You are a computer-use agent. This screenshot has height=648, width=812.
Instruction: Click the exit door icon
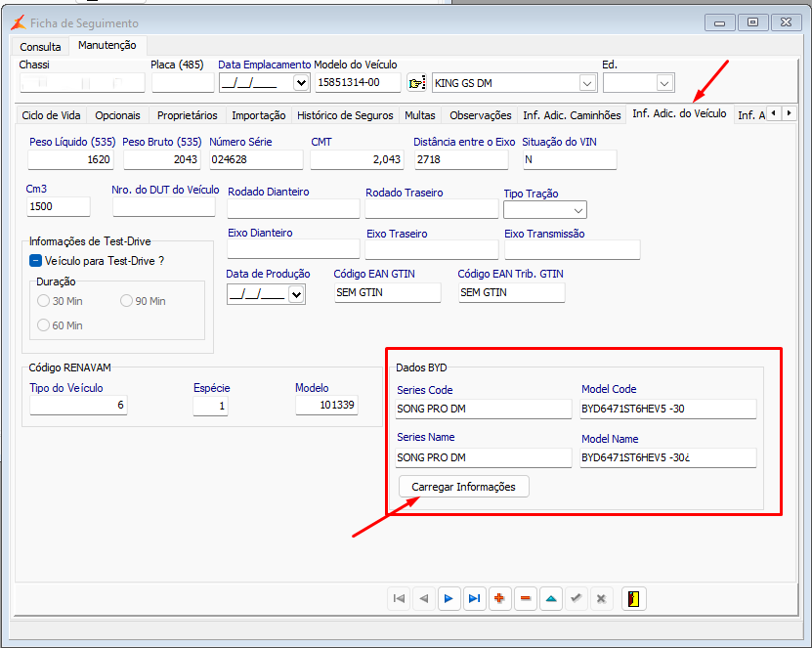[x=634, y=598]
